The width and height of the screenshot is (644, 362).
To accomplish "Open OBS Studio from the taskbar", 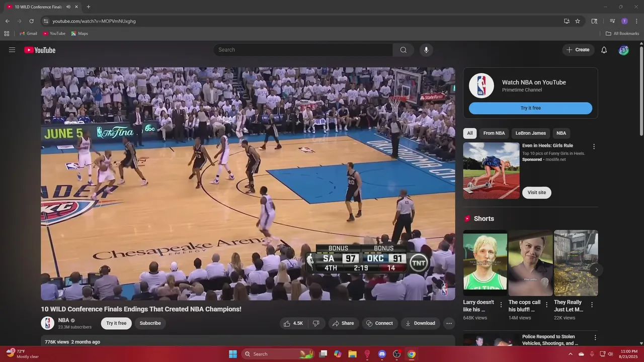I will (396, 354).
